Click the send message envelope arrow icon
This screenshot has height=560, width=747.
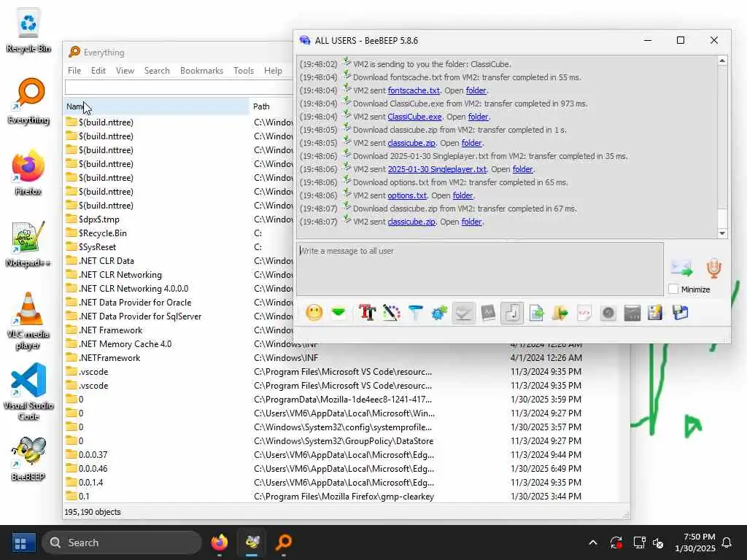[682, 268]
